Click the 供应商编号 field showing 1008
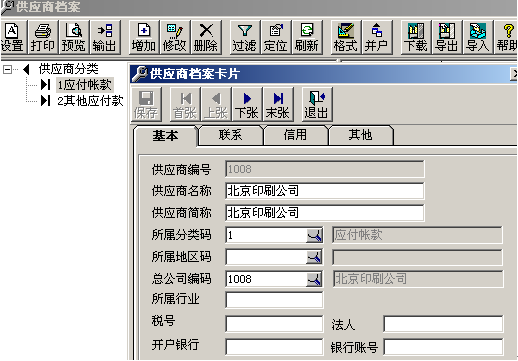The image size is (518, 361). coord(325,169)
